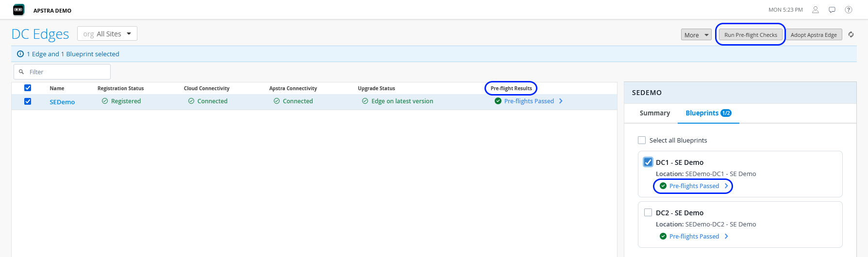868x257 pixels.
Task: Check the DC2 - SE Demo blueprint checkbox
Action: coord(648,212)
